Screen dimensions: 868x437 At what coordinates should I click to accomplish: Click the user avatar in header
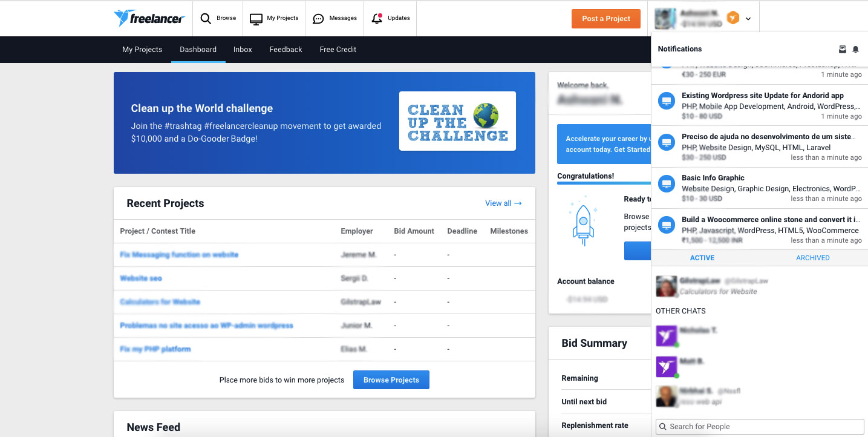665,18
